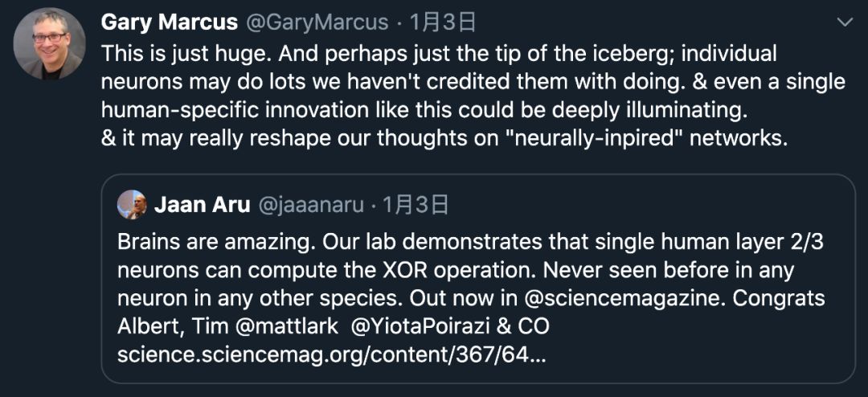Select the Jaan Aru name in quote
868x397 pixels.
[201, 204]
